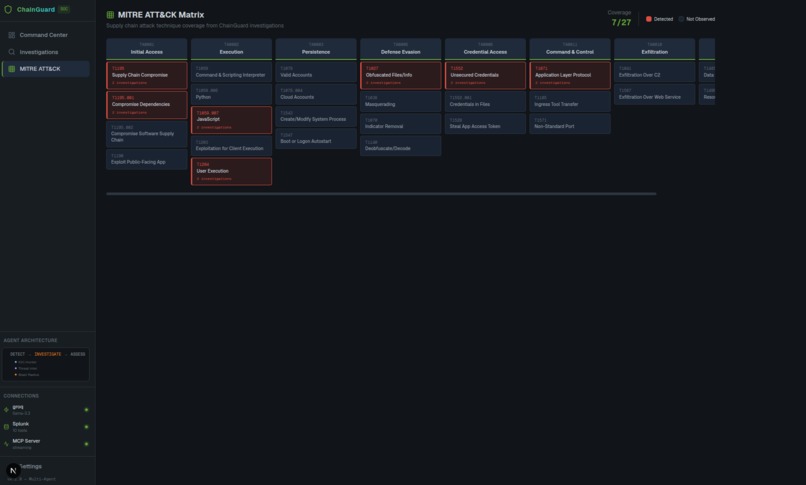Open the Command & Scripting Interpreter card
The image size is (806, 485).
point(231,72)
